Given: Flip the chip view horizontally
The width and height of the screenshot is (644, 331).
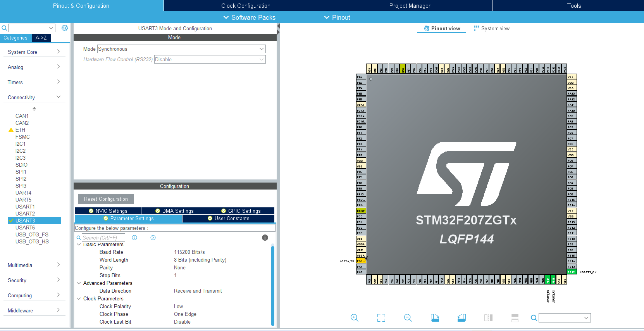Looking at the screenshot, I should 488,318.
